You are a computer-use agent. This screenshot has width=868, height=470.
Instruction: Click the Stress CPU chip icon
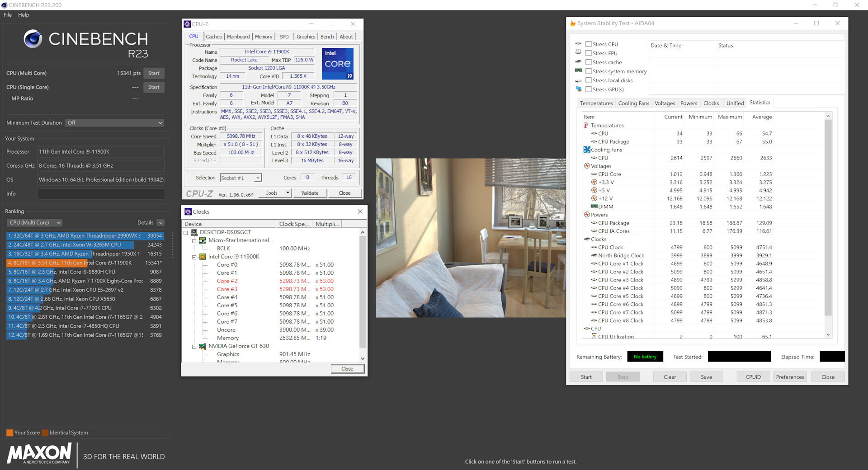coord(578,43)
